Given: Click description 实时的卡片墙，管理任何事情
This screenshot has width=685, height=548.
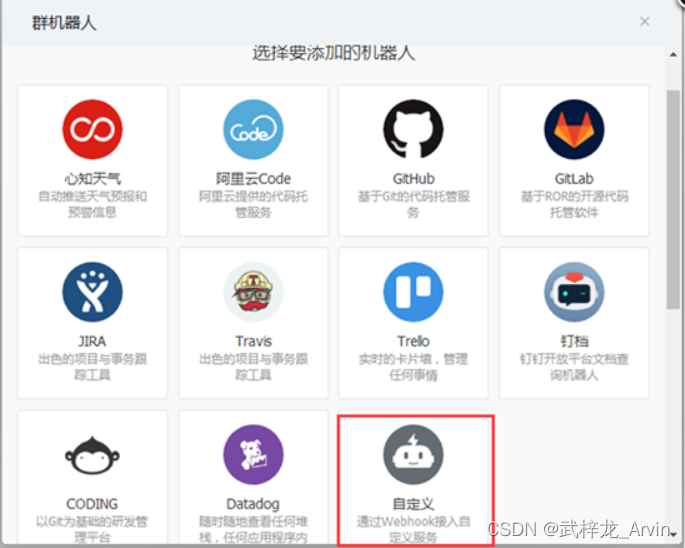Looking at the screenshot, I should click(413, 367).
